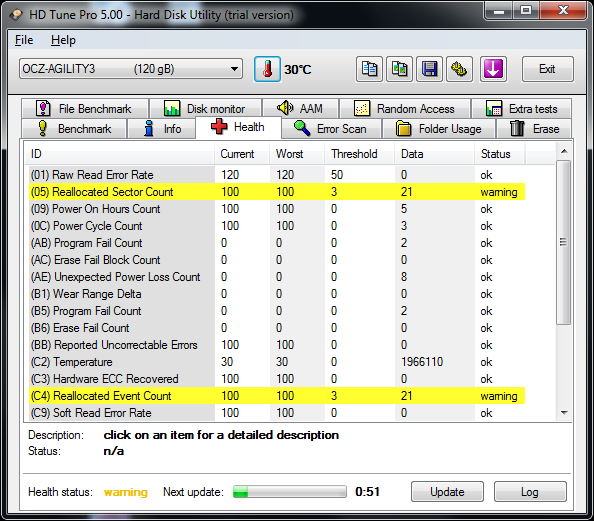The image size is (594, 521).
Task: Select the Reallocated Sector Count row
Action: coord(277,192)
